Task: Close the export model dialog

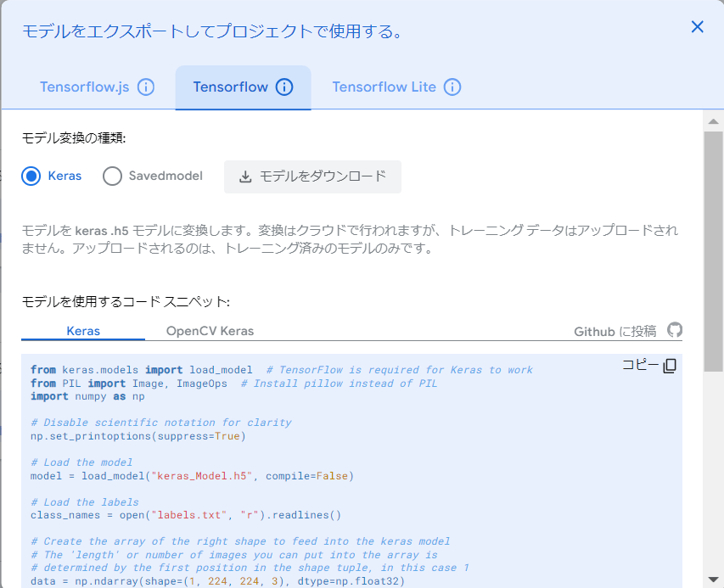Action: point(697,27)
